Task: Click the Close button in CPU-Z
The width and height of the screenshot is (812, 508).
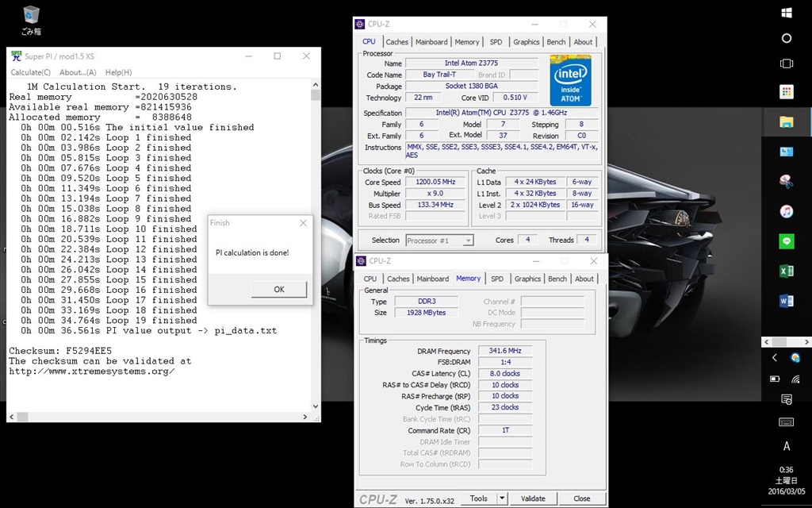Action: point(581,498)
